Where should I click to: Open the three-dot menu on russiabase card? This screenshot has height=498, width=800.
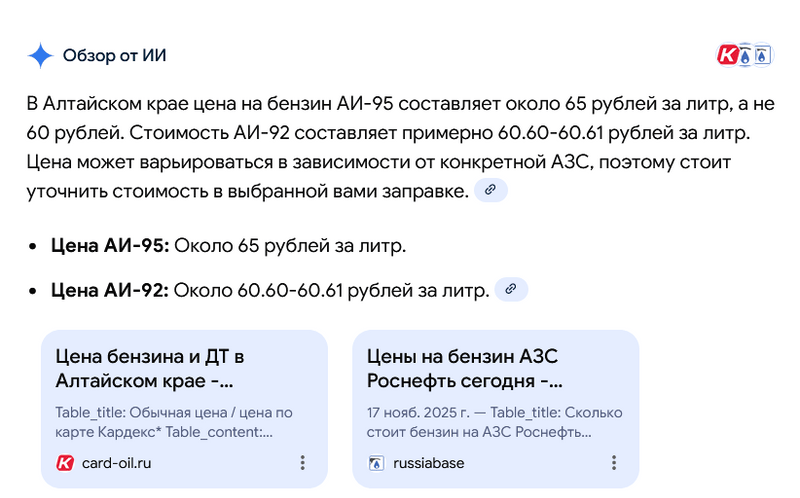point(614,463)
